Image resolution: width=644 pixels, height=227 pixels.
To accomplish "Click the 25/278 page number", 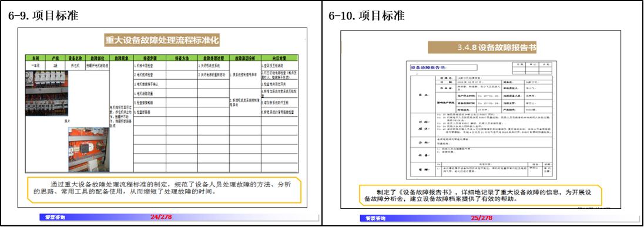I will pyautogui.click(x=482, y=218).
